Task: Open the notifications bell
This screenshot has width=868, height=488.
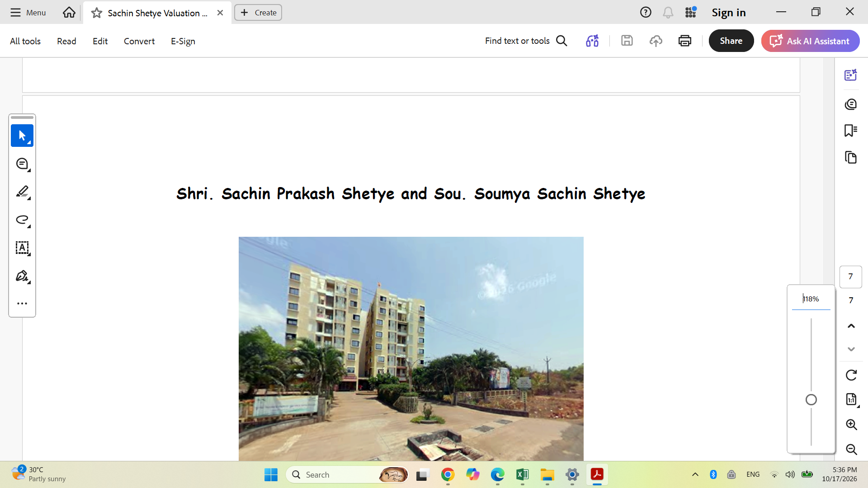Action: pyautogui.click(x=668, y=12)
